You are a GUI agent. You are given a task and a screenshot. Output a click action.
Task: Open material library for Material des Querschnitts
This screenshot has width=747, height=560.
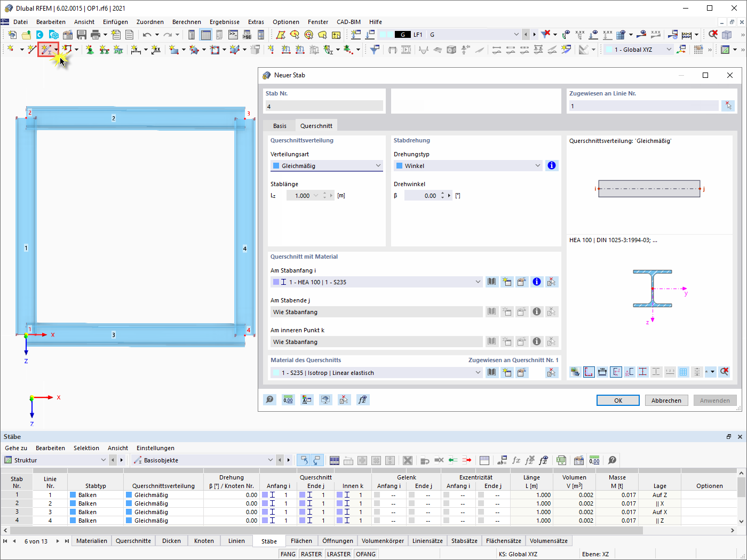[x=492, y=372]
